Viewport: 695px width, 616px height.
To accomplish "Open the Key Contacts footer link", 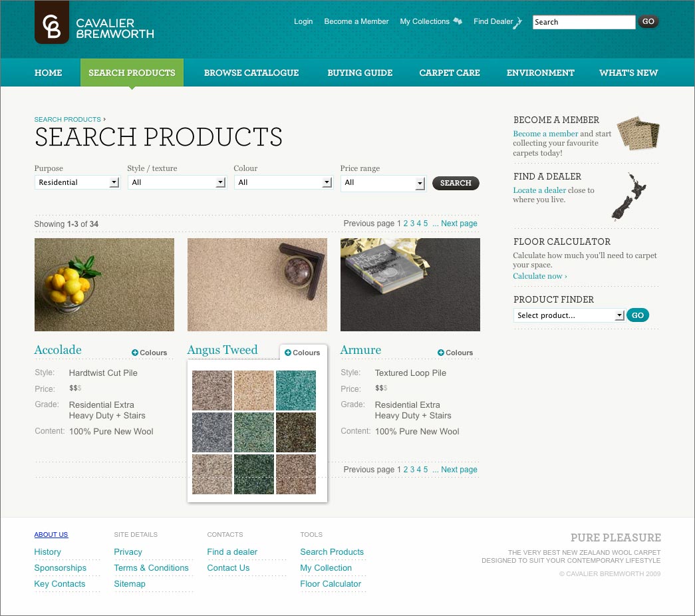I will (60, 584).
